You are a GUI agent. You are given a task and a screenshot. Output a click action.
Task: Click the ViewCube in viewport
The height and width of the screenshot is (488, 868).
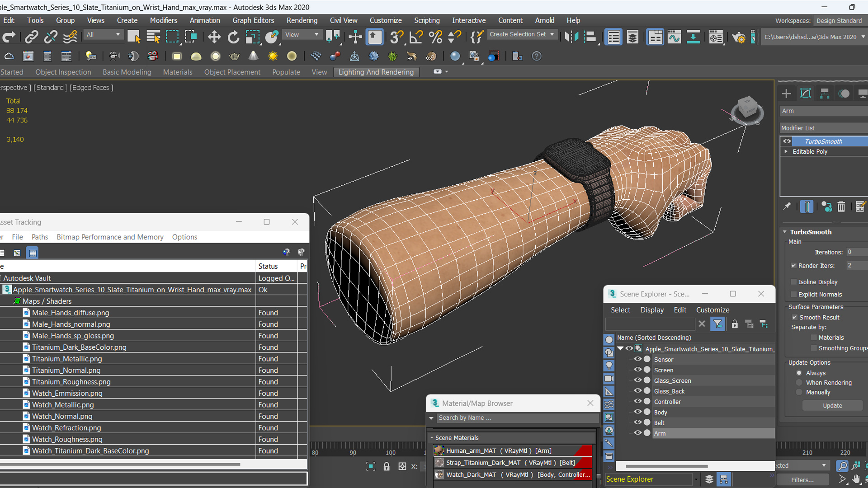click(x=747, y=109)
